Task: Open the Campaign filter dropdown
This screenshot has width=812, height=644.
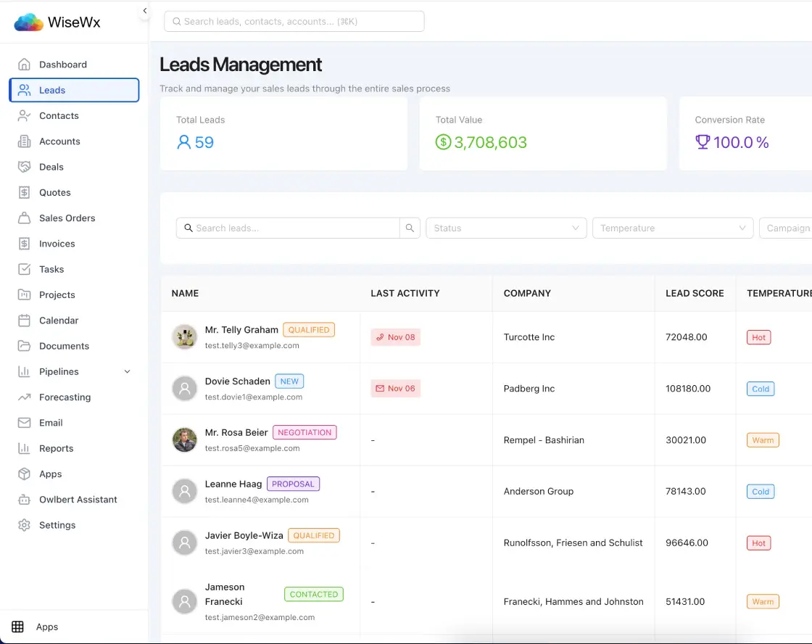Action: click(x=787, y=228)
